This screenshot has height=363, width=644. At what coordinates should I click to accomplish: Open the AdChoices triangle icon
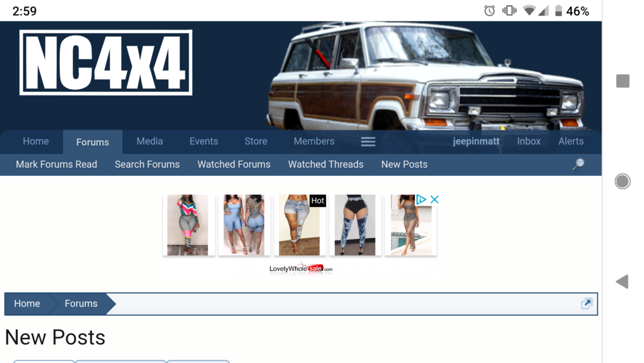[x=421, y=199]
